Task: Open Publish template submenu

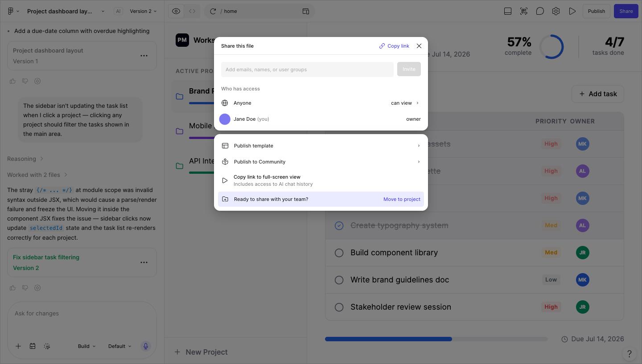Action: tap(321, 146)
